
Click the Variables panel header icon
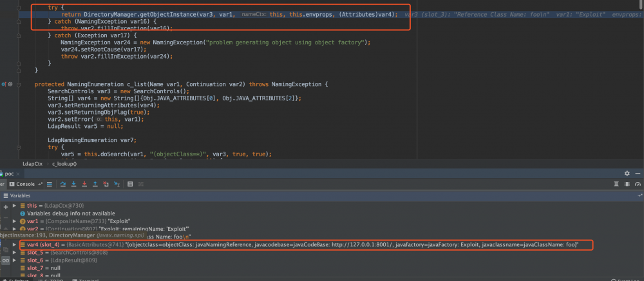6,195
